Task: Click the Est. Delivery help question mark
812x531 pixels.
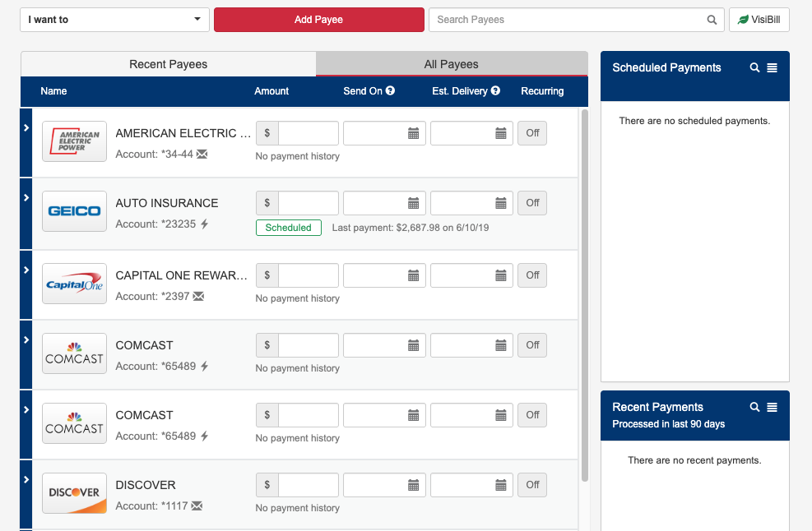Action: pyautogui.click(x=494, y=91)
